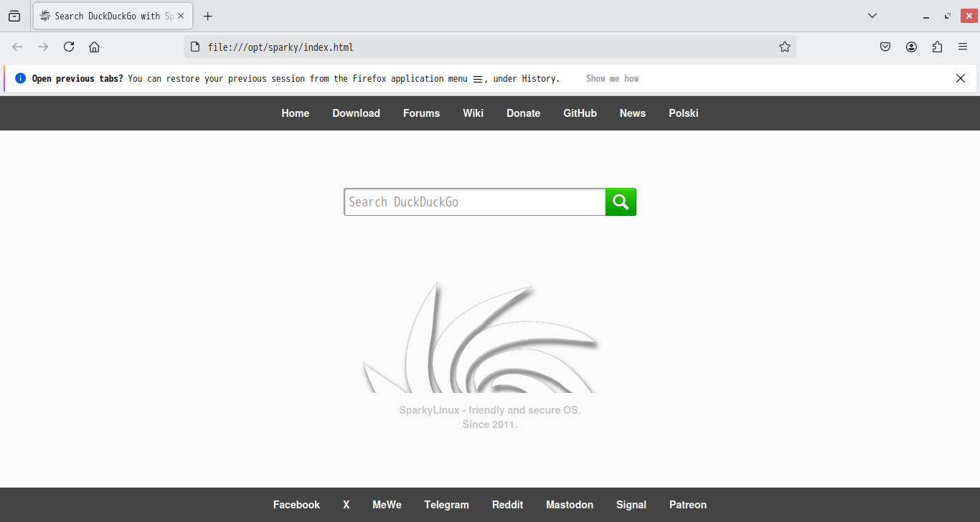
Task: Open the Wiki menu item
Action: (473, 113)
